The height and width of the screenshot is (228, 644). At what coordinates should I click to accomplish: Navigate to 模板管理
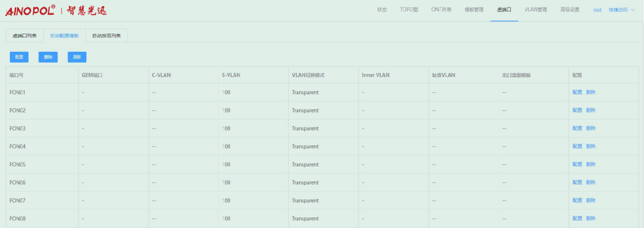tap(474, 10)
